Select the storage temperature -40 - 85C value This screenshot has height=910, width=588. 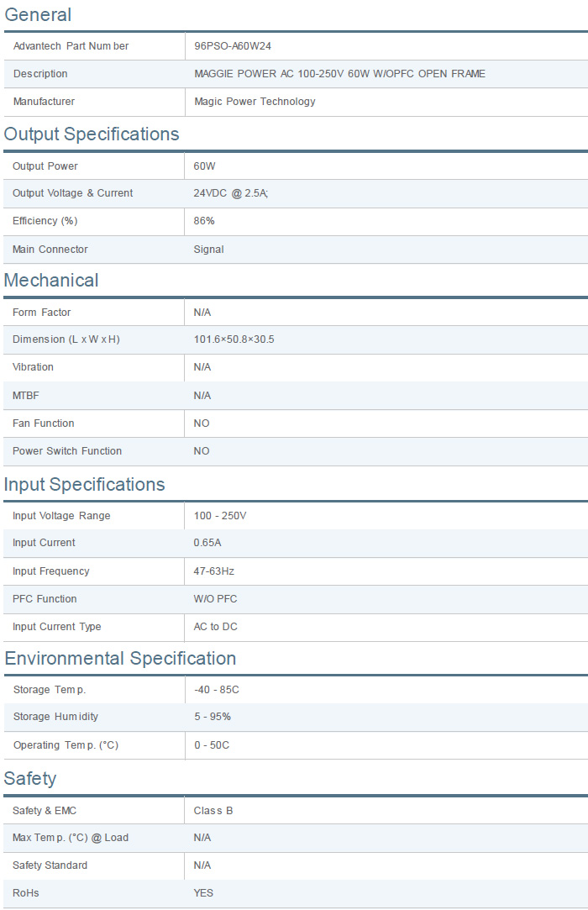click(x=218, y=690)
